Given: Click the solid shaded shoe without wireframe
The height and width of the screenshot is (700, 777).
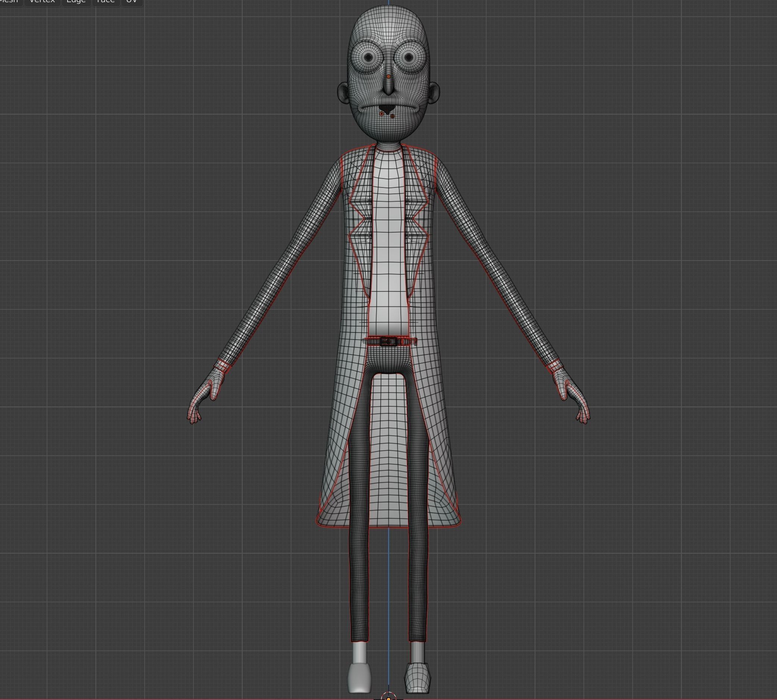Looking at the screenshot, I should click(x=359, y=678).
